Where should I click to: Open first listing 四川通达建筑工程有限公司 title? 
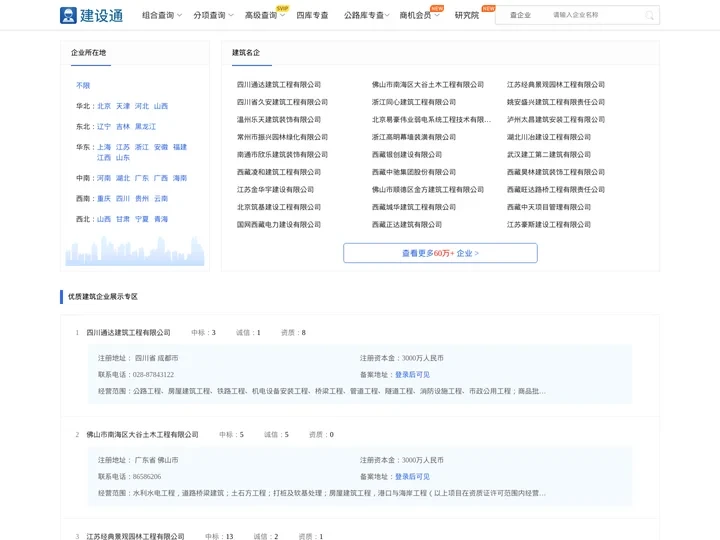129,332
